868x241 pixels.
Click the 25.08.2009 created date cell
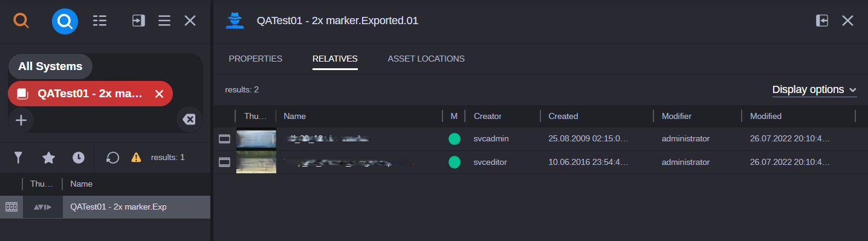[589, 139]
